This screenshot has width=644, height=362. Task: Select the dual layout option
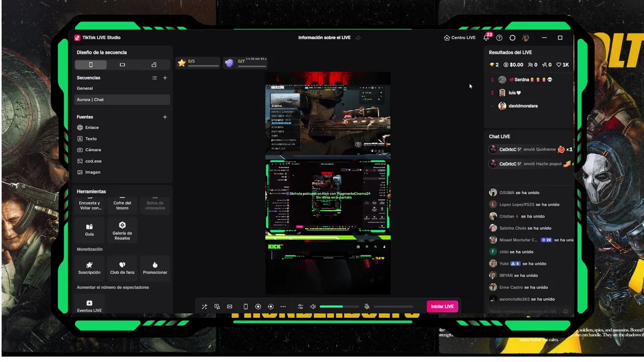(154, 65)
